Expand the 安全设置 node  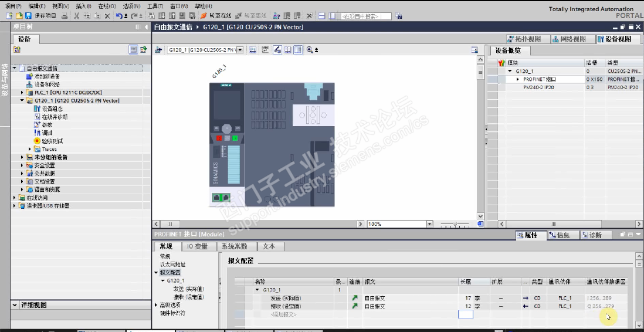pos(23,165)
